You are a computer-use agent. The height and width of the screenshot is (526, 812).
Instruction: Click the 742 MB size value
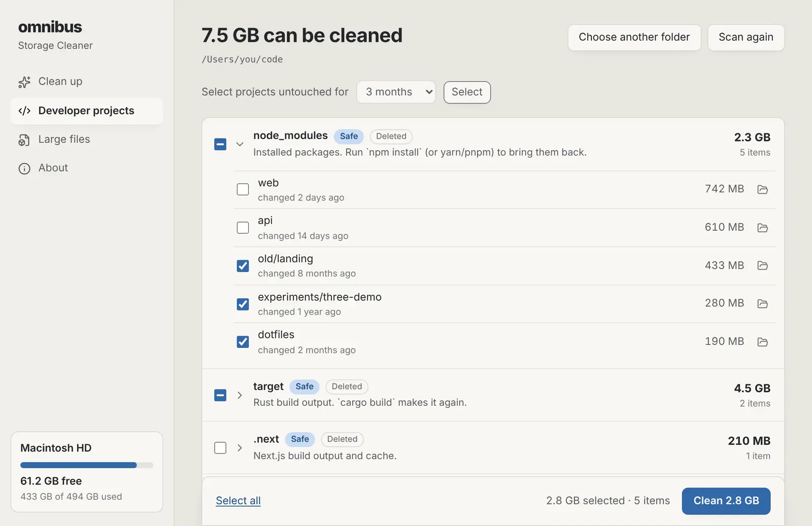pos(724,189)
